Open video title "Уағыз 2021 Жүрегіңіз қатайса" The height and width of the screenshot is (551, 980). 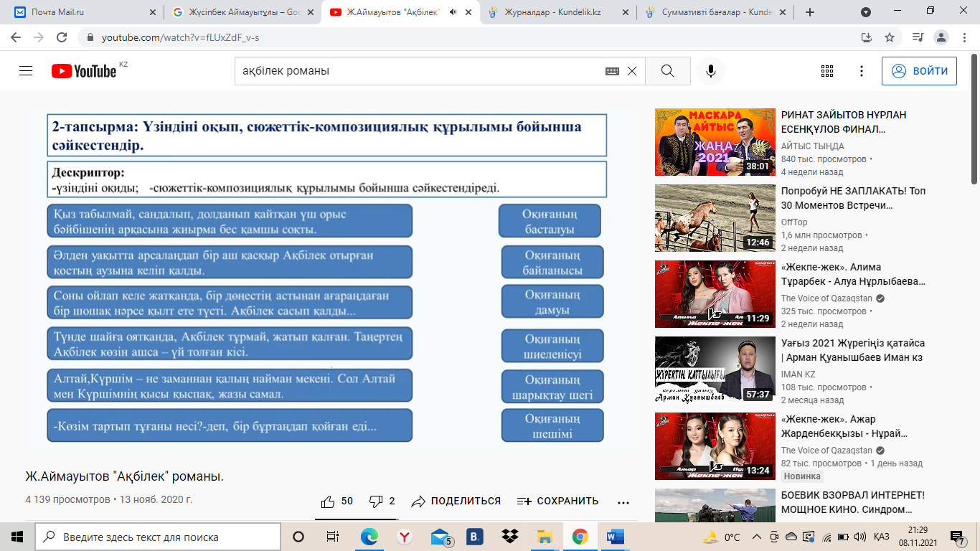853,350
